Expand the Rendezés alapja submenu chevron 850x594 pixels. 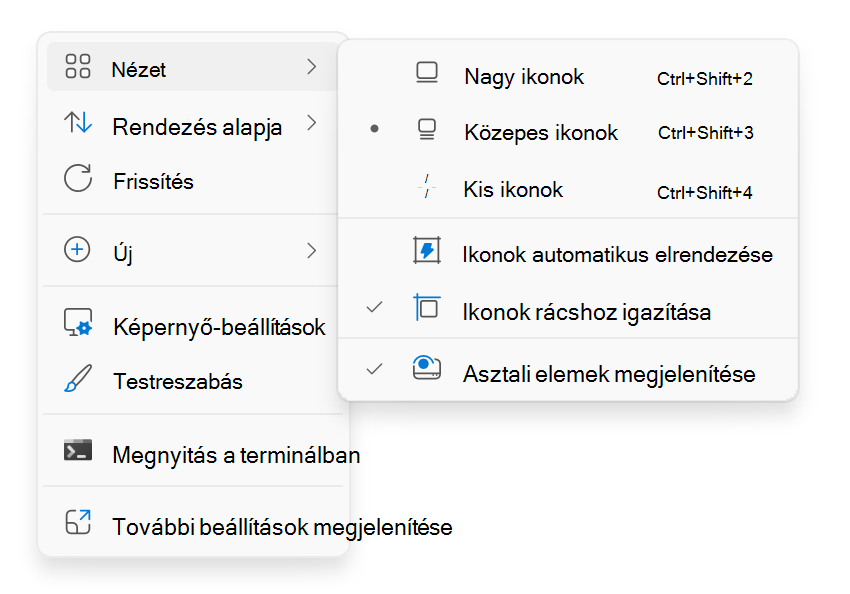click(311, 123)
